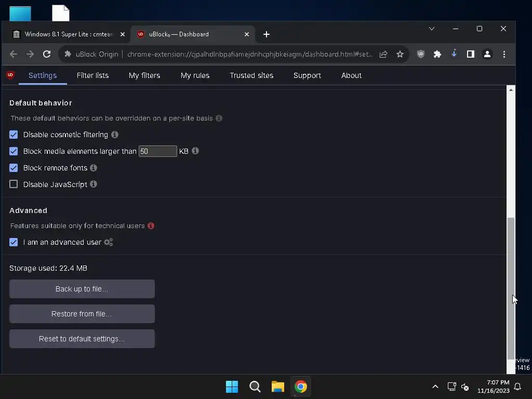Click the media size KB input field
Image resolution: width=532 pixels, height=399 pixels.
pyautogui.click(x=158, y=151)
